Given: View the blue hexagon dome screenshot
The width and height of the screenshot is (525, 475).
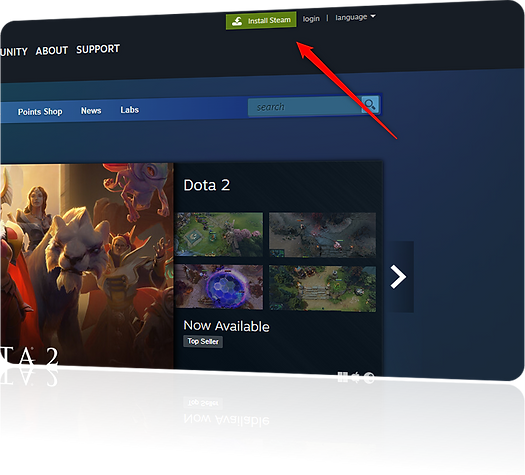Looking at the screenshot, I should pos(219,287).
